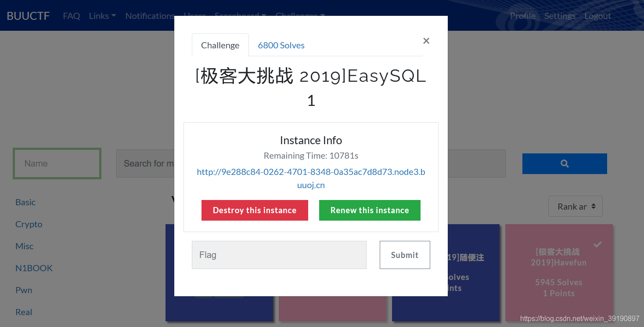
Task: Open the Rank sorting dropdown
Action: [575, 206]
